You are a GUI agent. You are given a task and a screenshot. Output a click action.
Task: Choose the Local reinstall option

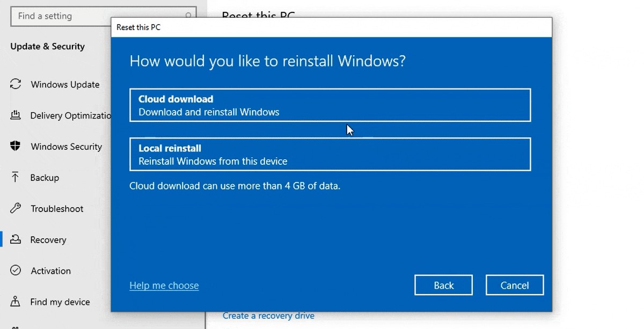click(330, 155)
